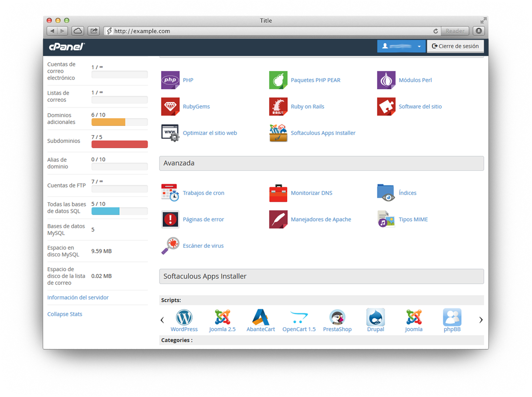Launch the WordPress script installer icon
This screenshot has width=532, height=397.
pyautogui.click(x=184, y=317)
